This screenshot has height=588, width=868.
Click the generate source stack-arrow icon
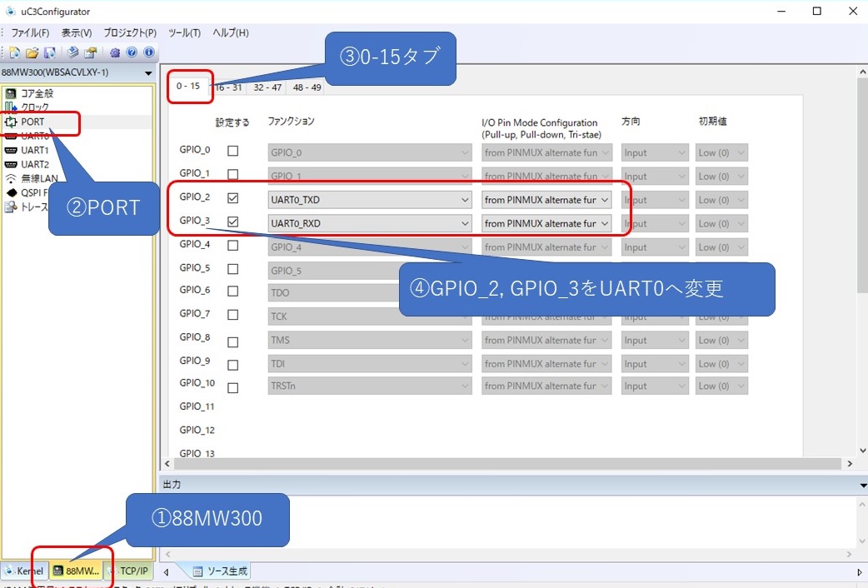coord(72,52)
